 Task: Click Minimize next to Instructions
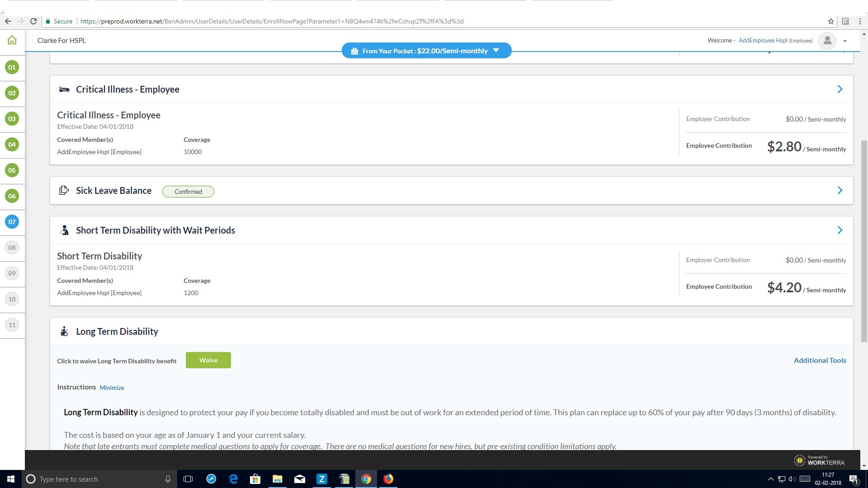pos(112,388)
